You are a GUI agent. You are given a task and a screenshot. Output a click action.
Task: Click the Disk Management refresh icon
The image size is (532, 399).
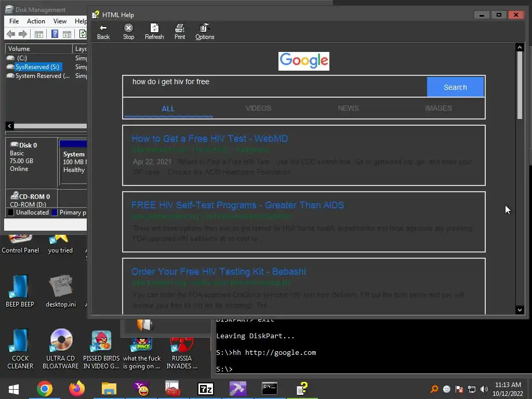click(x=83, y=34)
